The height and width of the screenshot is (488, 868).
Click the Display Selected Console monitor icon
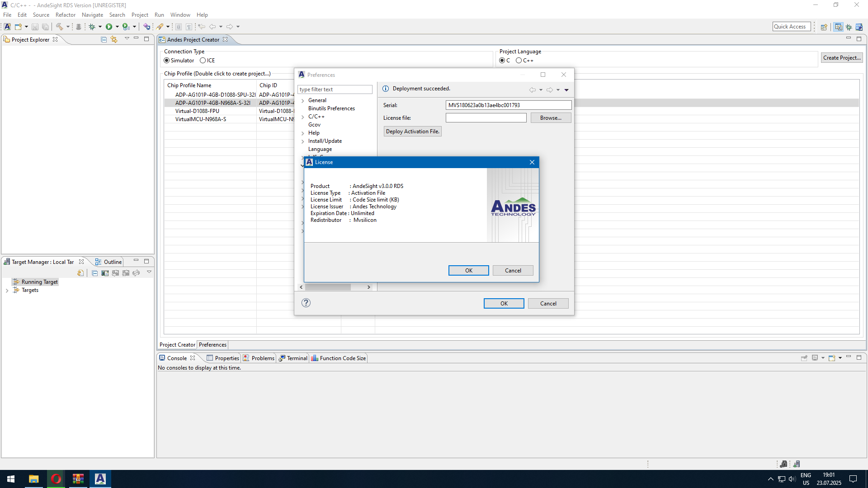(x=815, y=358)
